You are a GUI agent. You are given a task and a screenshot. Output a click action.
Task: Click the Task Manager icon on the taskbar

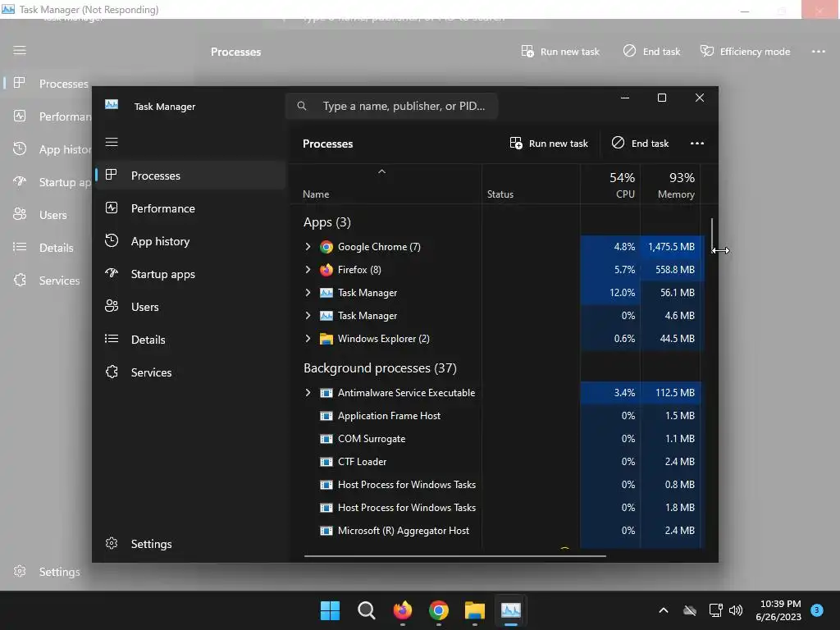(x=510, y=610)
